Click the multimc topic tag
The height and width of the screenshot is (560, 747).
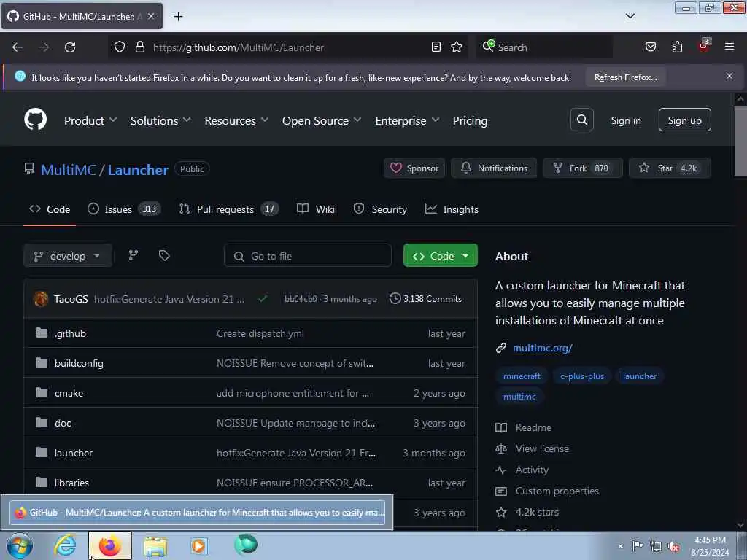[519, 397]
